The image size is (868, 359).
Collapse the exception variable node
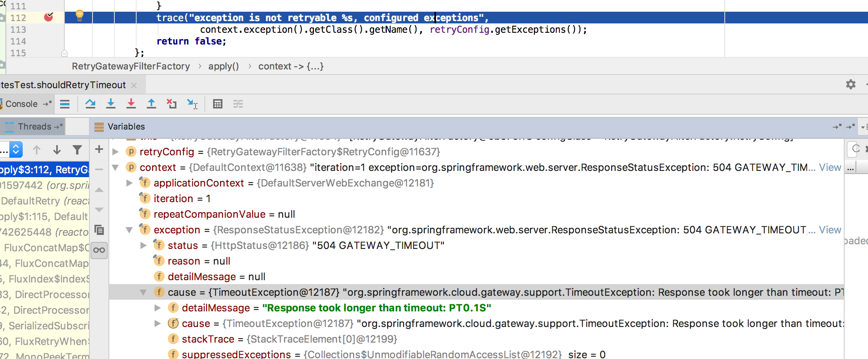129,230
